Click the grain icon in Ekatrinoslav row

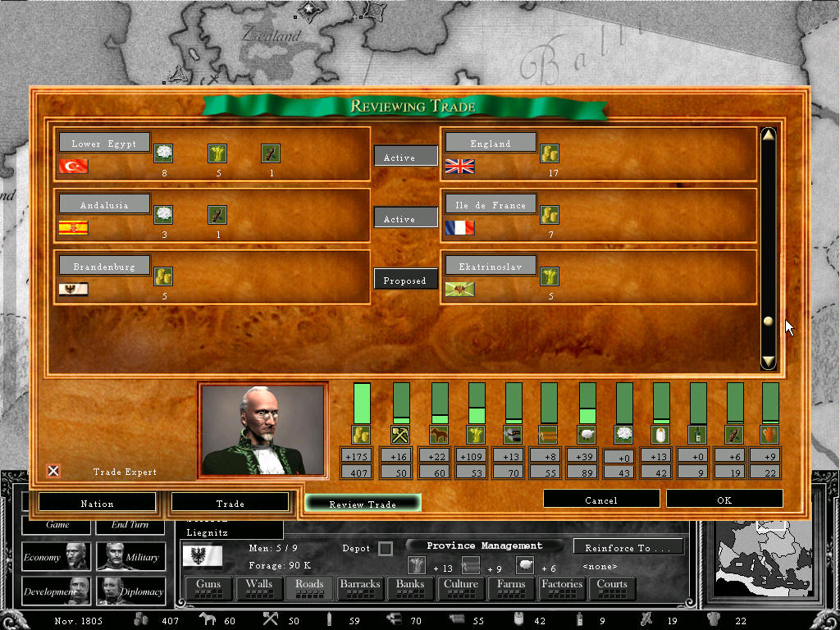550,276
